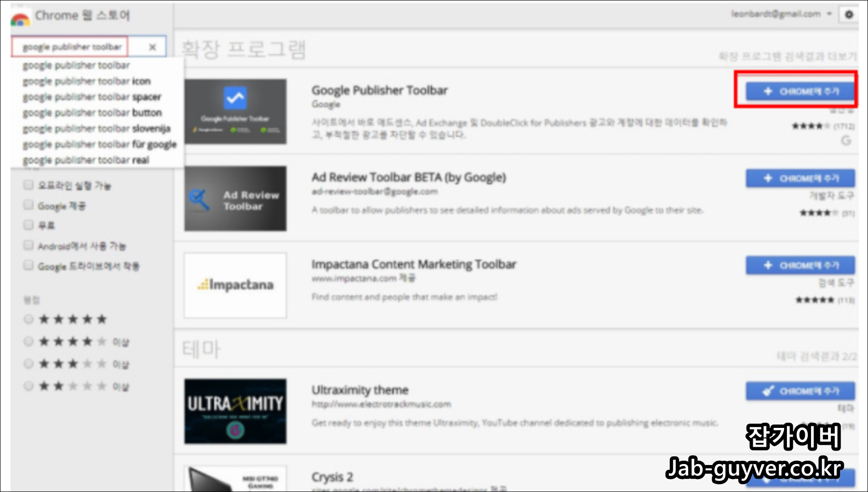Select the five-star rating radio button
The height and width of the screenshot is (492, 868).
click(28, 319)
